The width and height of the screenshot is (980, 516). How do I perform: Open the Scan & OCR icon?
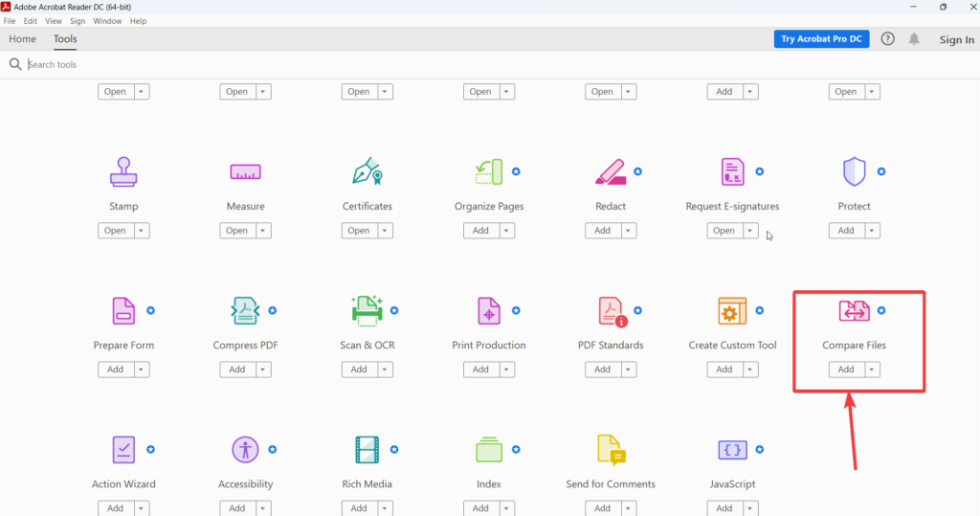click(367, 311)
